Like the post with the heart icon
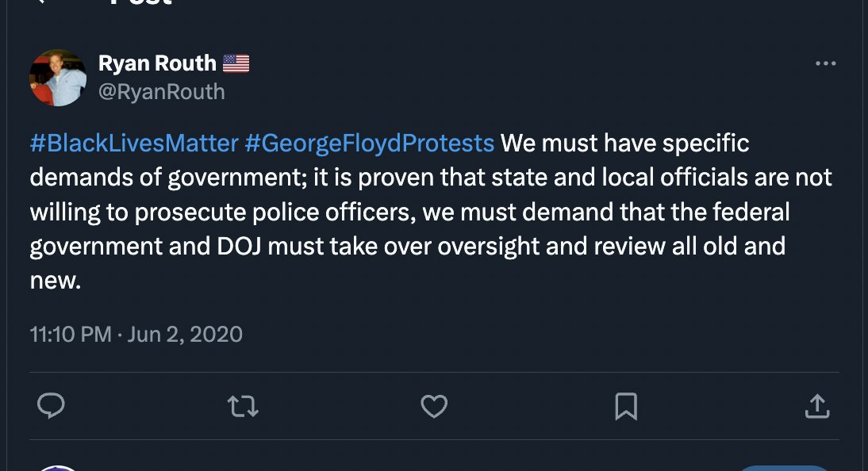Screen dimensions: 868x471 [x=434, y=407]
